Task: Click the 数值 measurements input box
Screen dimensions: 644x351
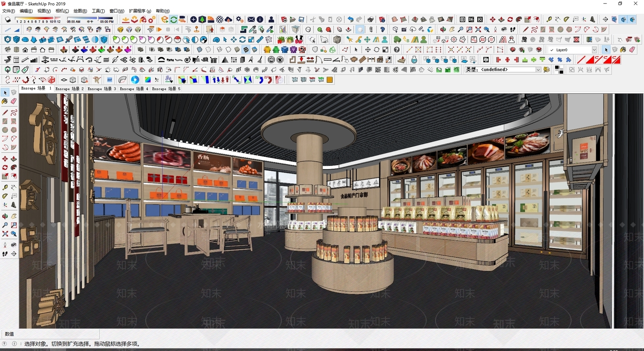Action: [x=58, y=334]
